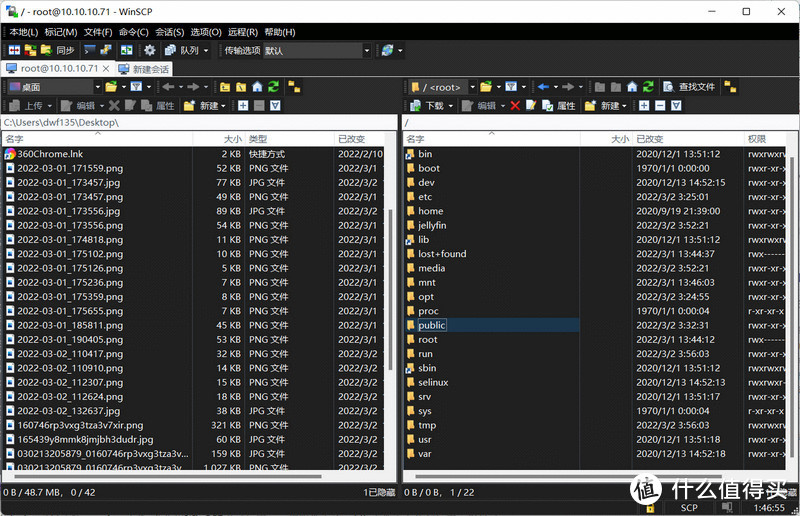Click the 查找文件 find files button
The height and width of the screenshot is (516, 800).
click(x=689, y=87)
